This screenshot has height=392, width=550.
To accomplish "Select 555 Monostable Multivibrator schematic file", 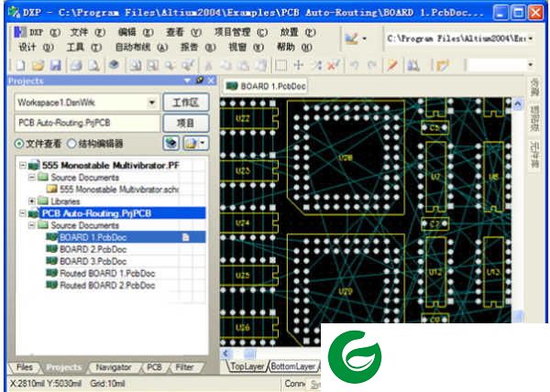I will click(119, 190).
